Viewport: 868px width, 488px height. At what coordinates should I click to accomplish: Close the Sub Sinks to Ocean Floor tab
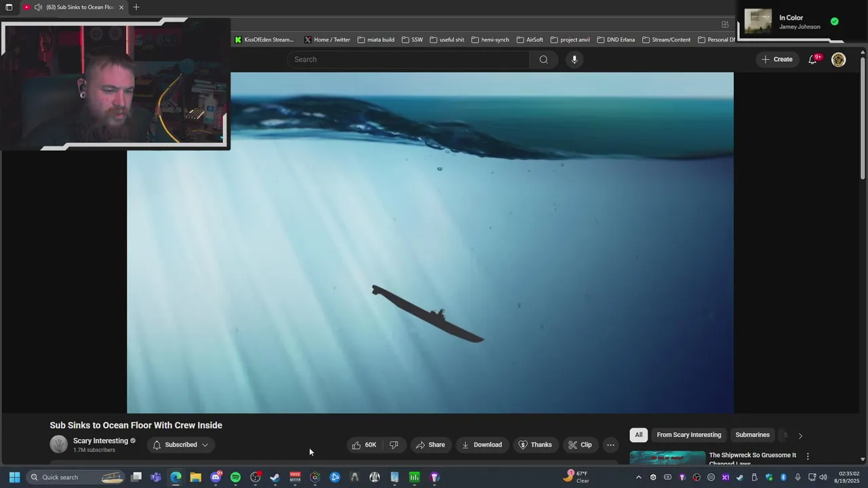pos(121,7)
